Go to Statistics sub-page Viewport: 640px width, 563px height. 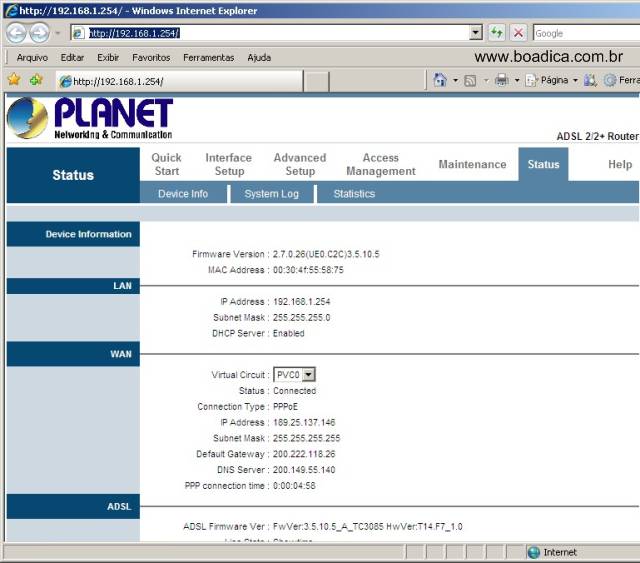(x=354, y=194)
